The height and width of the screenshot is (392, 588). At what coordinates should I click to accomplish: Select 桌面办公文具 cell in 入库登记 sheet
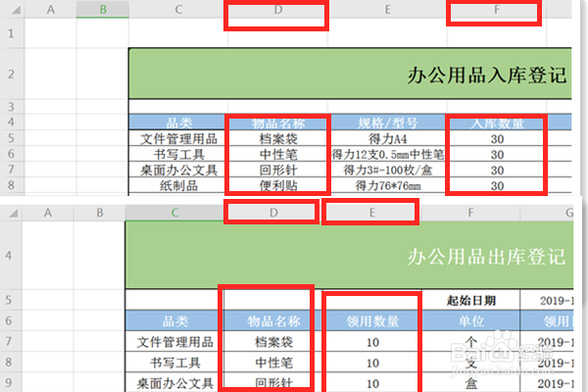coord(178,170)
